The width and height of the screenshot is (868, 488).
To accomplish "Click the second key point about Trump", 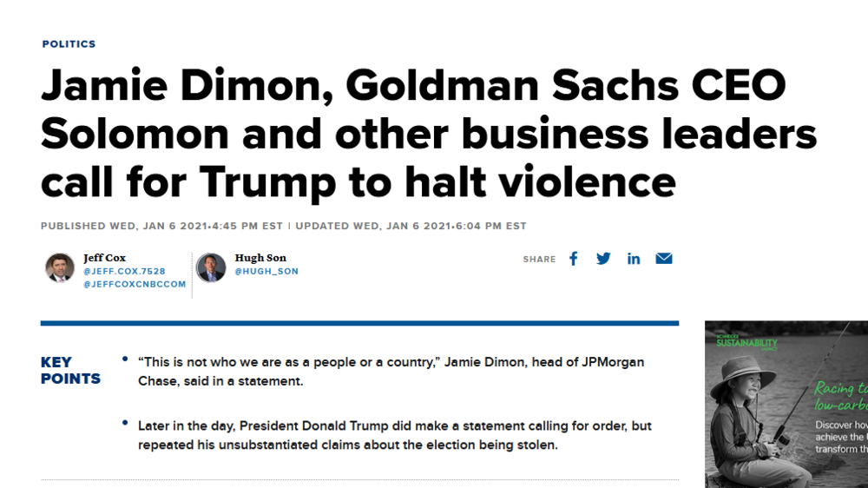I will [395, 435].
